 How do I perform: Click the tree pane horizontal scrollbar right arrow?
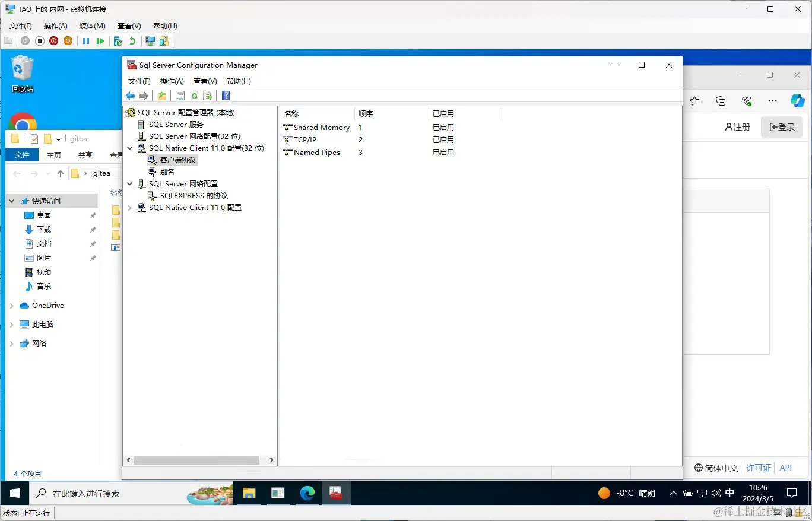point(272,460)
